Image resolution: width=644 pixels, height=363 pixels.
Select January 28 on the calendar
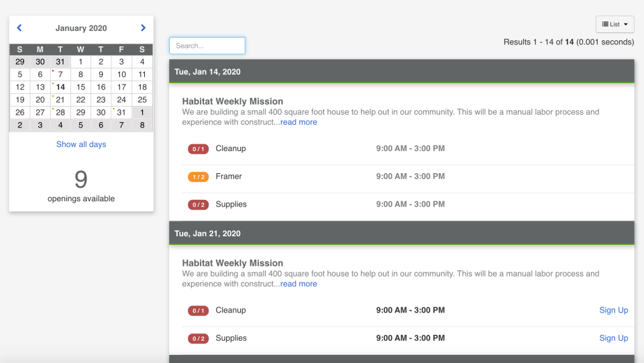[60, 113]
